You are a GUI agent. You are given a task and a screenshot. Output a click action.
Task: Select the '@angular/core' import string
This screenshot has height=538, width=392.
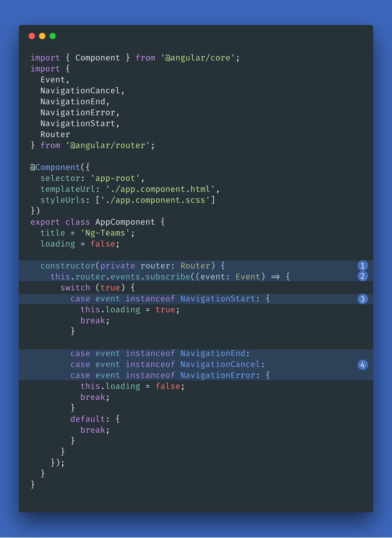198,58
